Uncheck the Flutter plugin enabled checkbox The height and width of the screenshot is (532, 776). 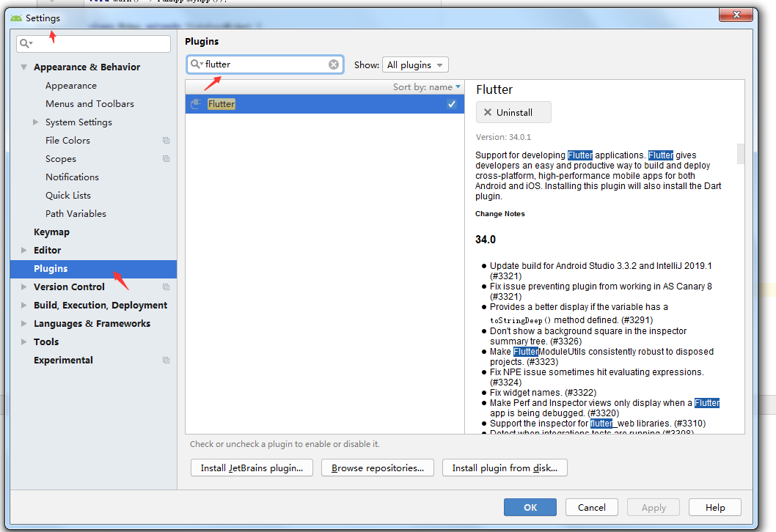(451, 104)
